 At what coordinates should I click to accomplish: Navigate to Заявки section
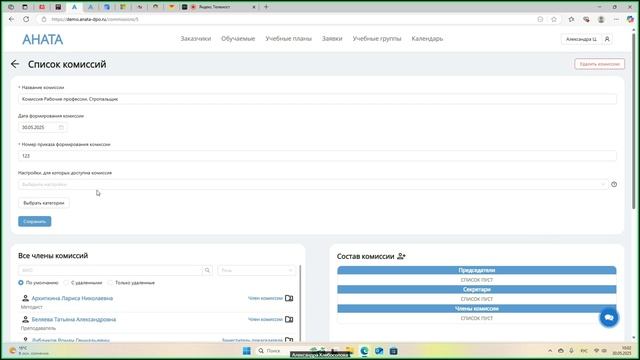pos(332,38)
